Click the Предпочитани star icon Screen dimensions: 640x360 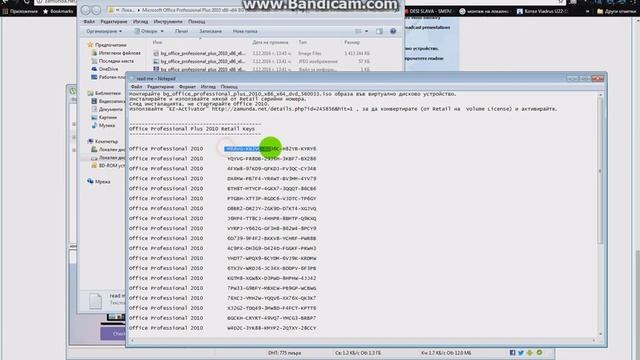point(90,45)
